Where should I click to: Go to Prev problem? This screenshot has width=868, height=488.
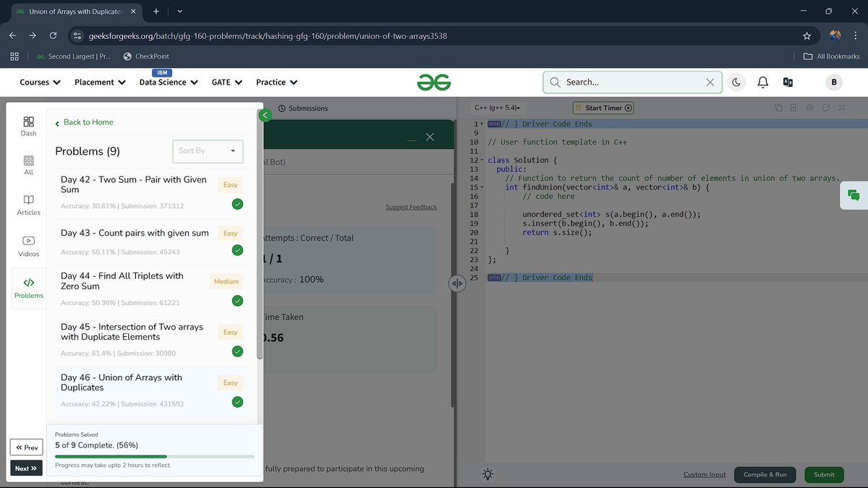click(27, 448)
